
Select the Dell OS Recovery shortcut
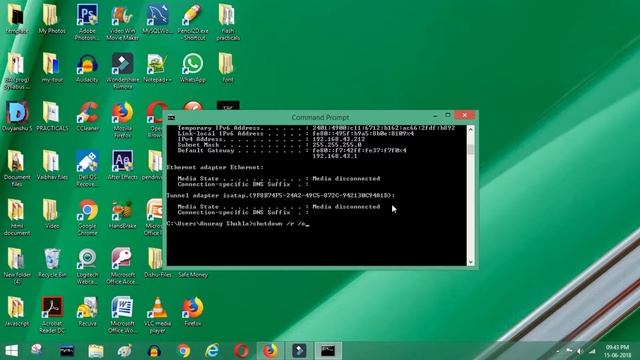87,168
